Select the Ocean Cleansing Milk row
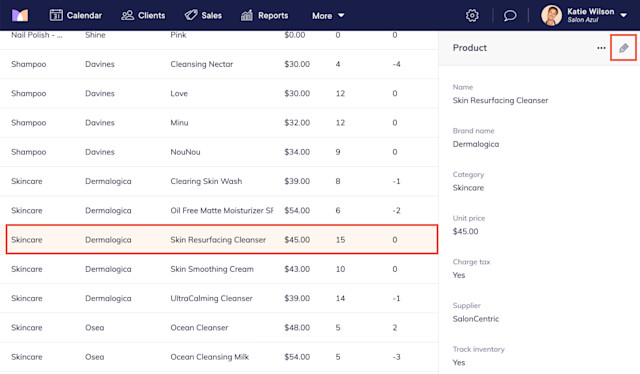 pyautogui.click(x=219, y=357)
